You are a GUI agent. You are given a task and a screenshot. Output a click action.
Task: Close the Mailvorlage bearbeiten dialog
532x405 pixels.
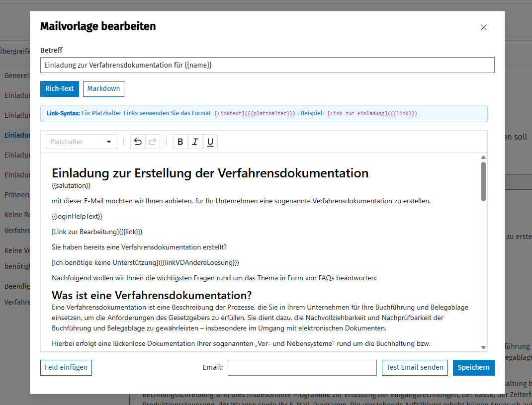(x=484, y=27)
